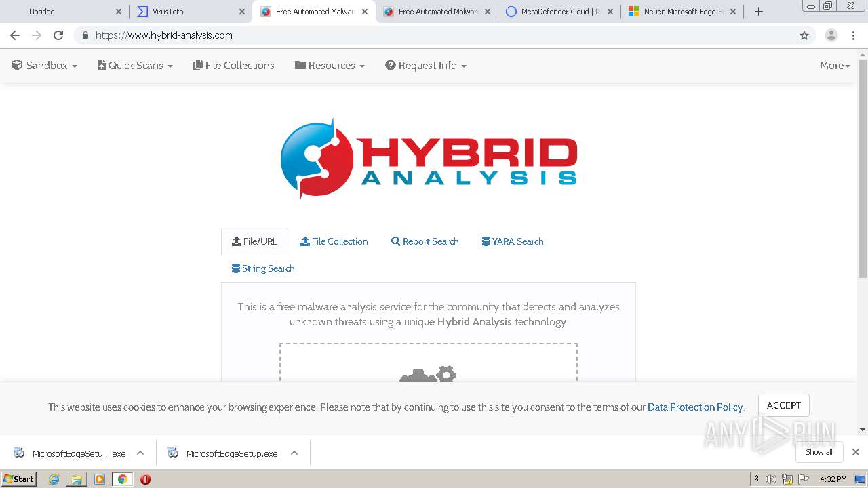The width and height of the screenshot is (868, 488).
Task: Close the Untitled tab
Action: click(119, 12)
